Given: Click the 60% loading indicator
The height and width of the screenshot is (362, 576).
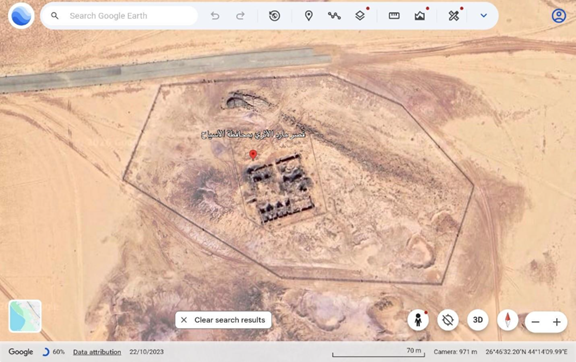Looking at the screenshot, I should point(54,352).
